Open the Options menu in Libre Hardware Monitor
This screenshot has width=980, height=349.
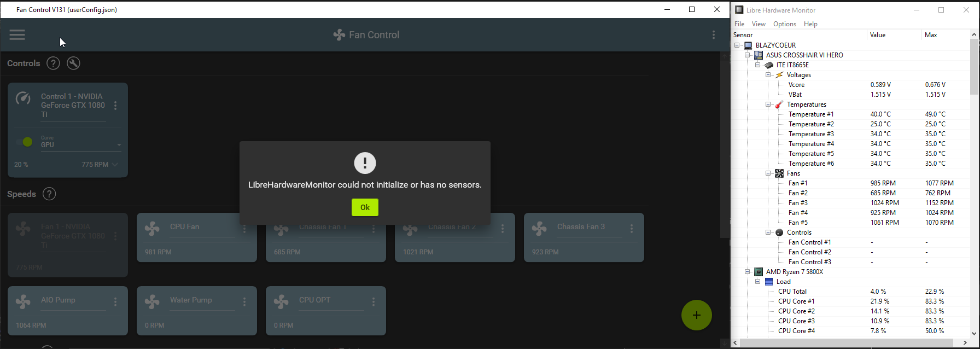tap(785, 24)
